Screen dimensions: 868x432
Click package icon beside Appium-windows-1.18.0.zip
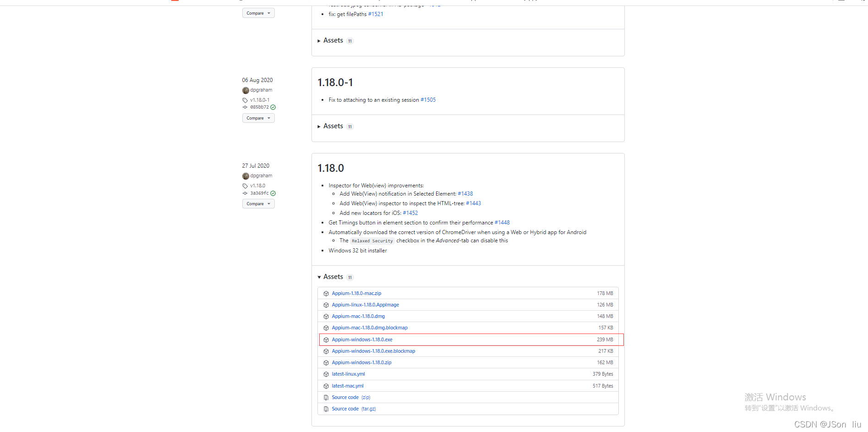pyautogui.click(x=326, y=363)
